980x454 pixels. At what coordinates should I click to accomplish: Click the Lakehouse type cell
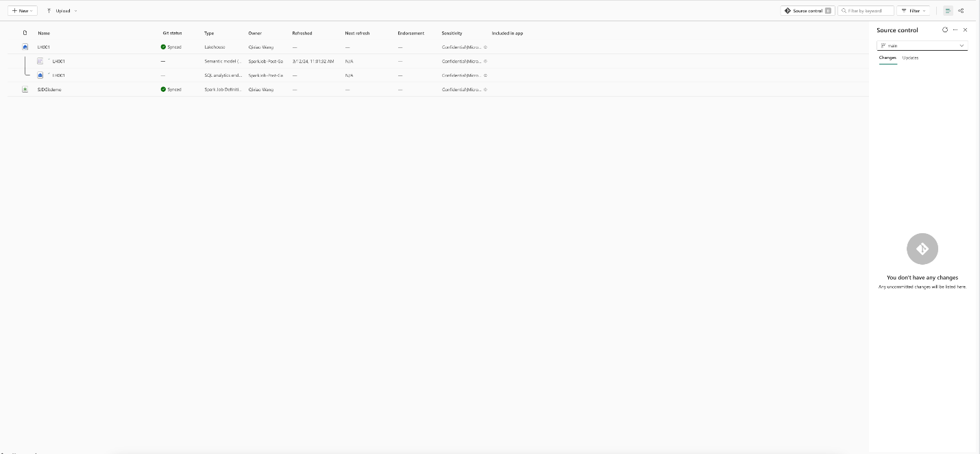click(215, 47)
